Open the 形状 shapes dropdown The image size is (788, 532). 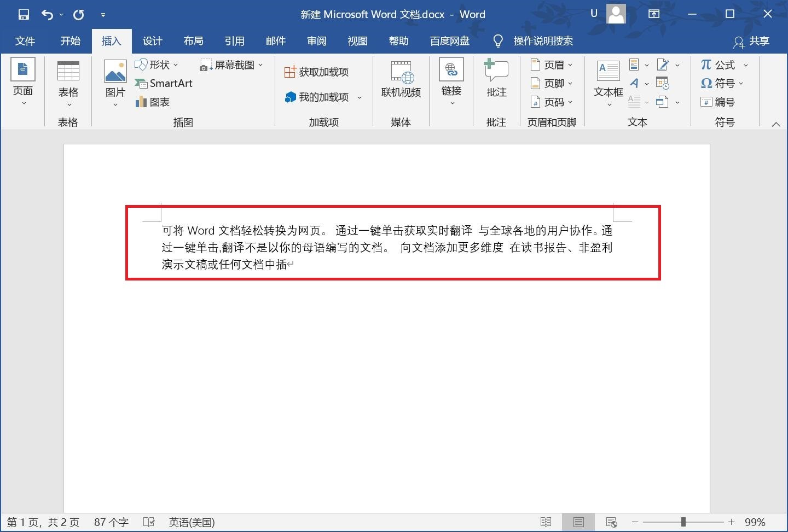(x=157, y=65)
